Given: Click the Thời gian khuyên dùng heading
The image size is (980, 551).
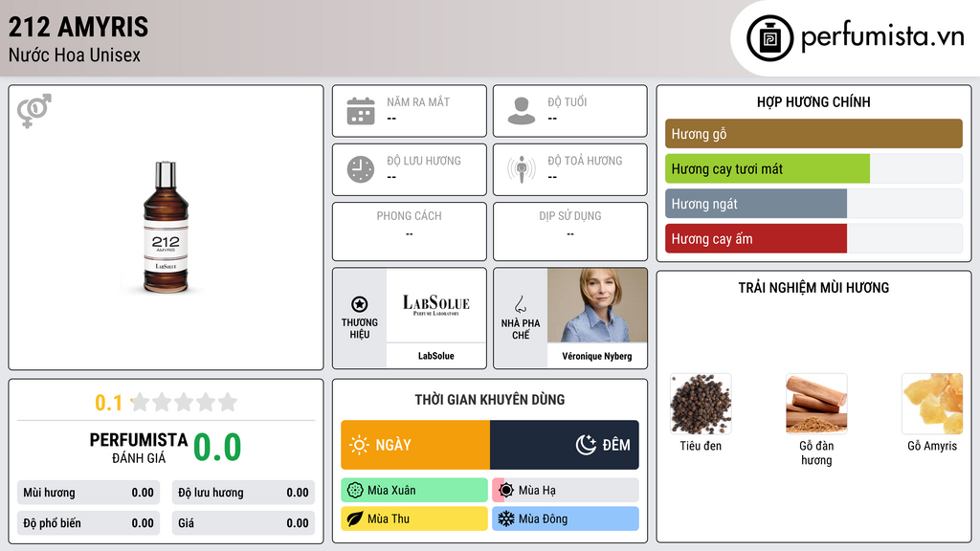Looking at the screenshot, I should (490, 400).
